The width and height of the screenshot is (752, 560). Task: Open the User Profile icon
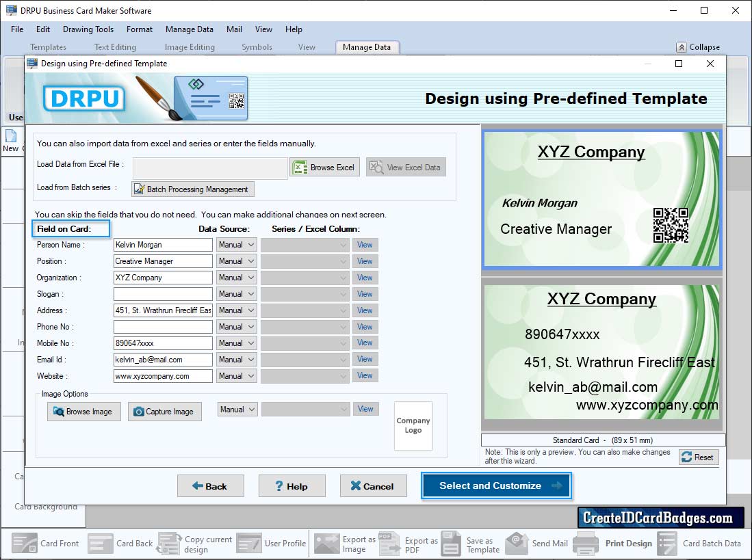[249, 544]
